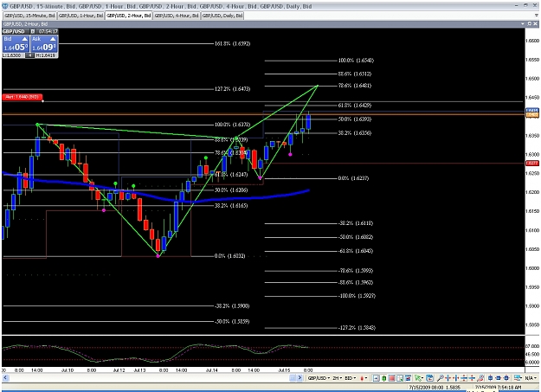Open the tab list dropdown arrow

[537, 16]
